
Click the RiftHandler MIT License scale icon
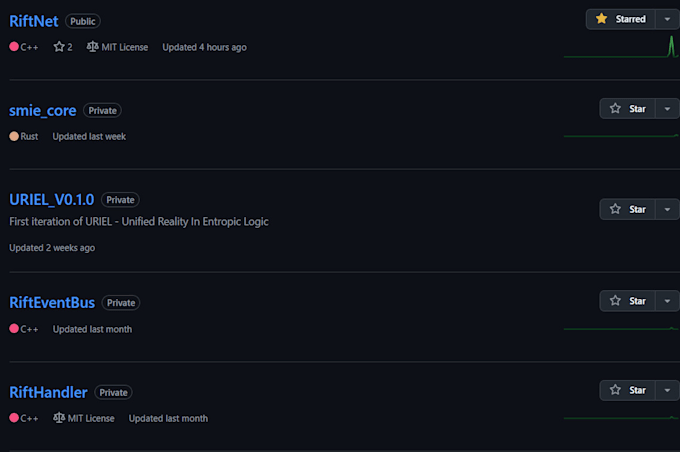tap(59, 418)
